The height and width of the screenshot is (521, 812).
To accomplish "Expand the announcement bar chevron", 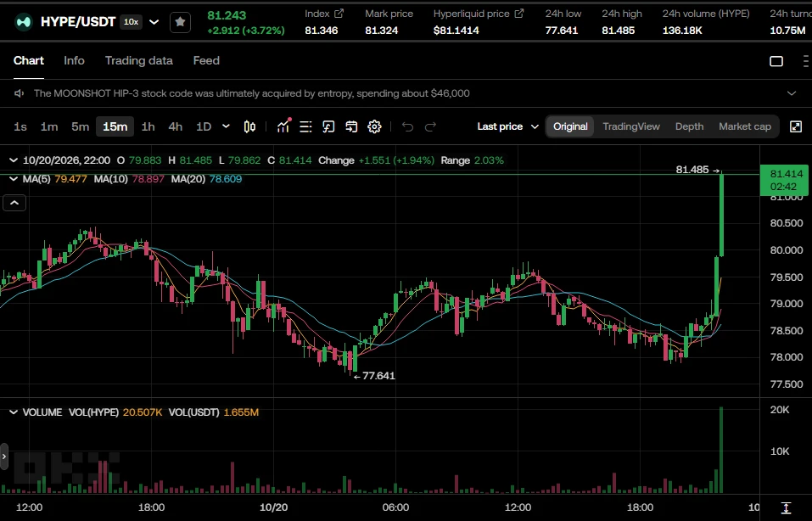I will [x=792, y=93].
